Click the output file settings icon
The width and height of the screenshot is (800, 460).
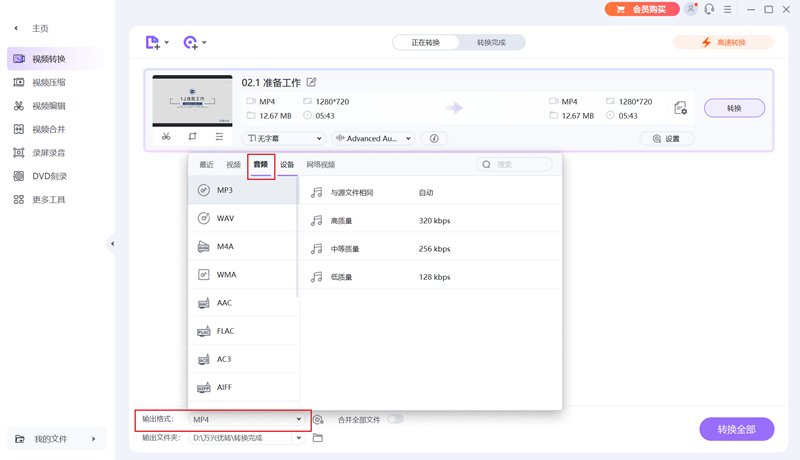(x=681, y=108)
